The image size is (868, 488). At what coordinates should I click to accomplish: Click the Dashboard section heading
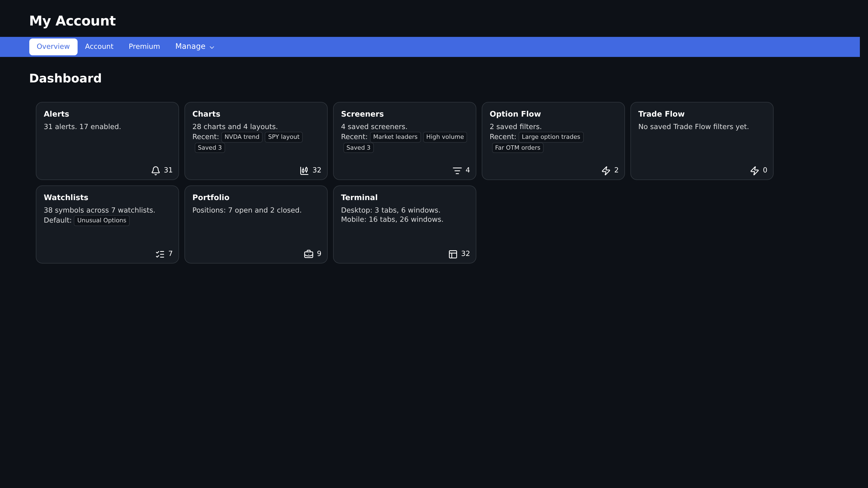click(x=65, y=78)
